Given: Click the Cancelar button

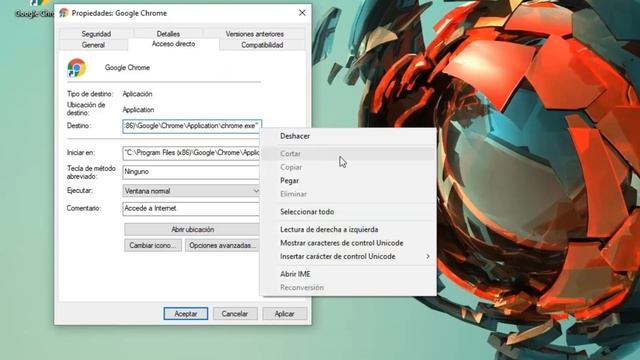Looking at the screenshot, I should pos(235,313).
